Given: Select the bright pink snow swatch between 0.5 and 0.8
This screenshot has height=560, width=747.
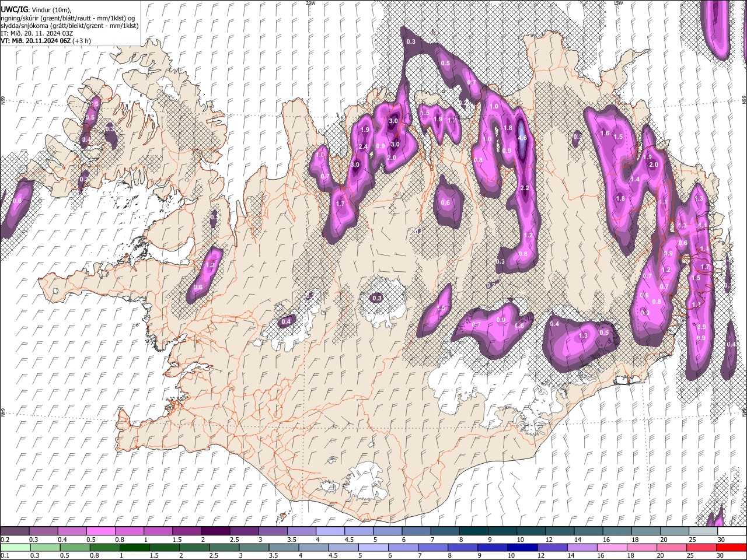Looking at the screenshot, I should (x=100, y=531).
